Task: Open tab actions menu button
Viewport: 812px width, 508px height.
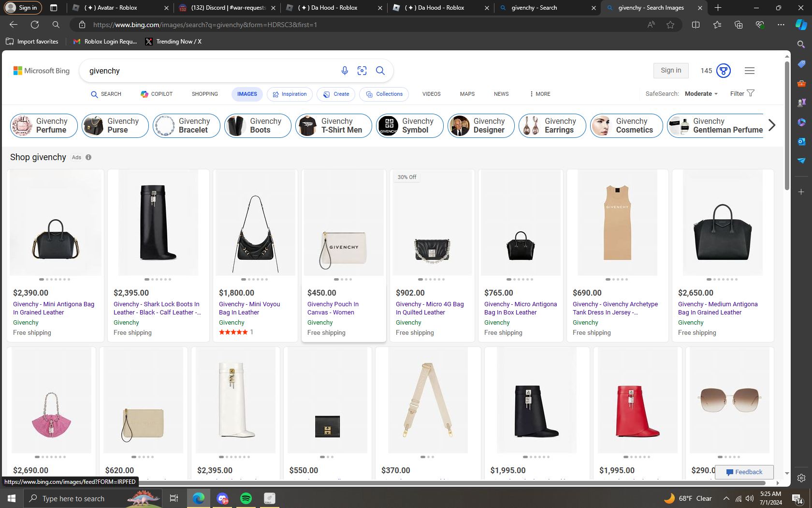Action: point(54,8)
